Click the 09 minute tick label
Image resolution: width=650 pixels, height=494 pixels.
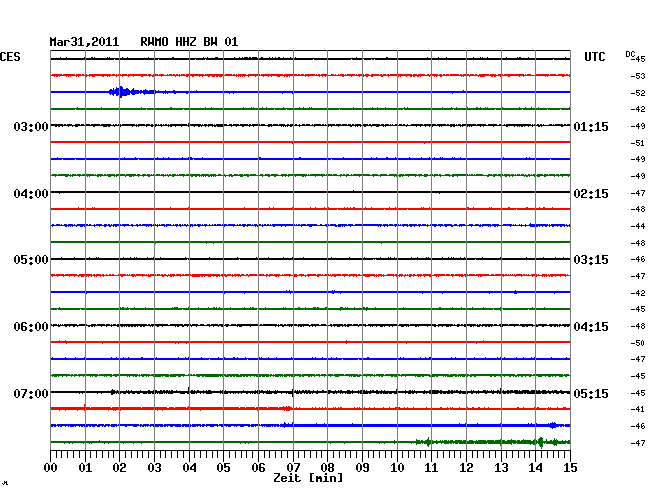pyautogui.click(x=362, y=468)
